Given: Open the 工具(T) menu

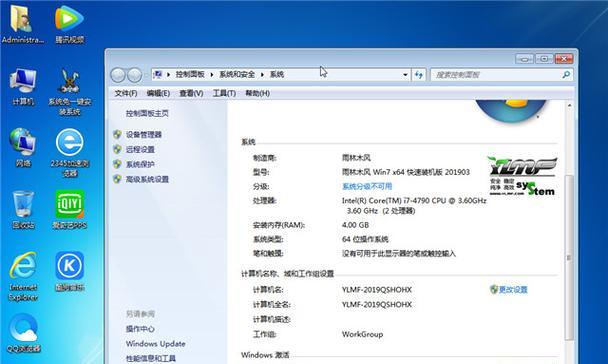Looking at the screenshot, I should coord(224,93).
